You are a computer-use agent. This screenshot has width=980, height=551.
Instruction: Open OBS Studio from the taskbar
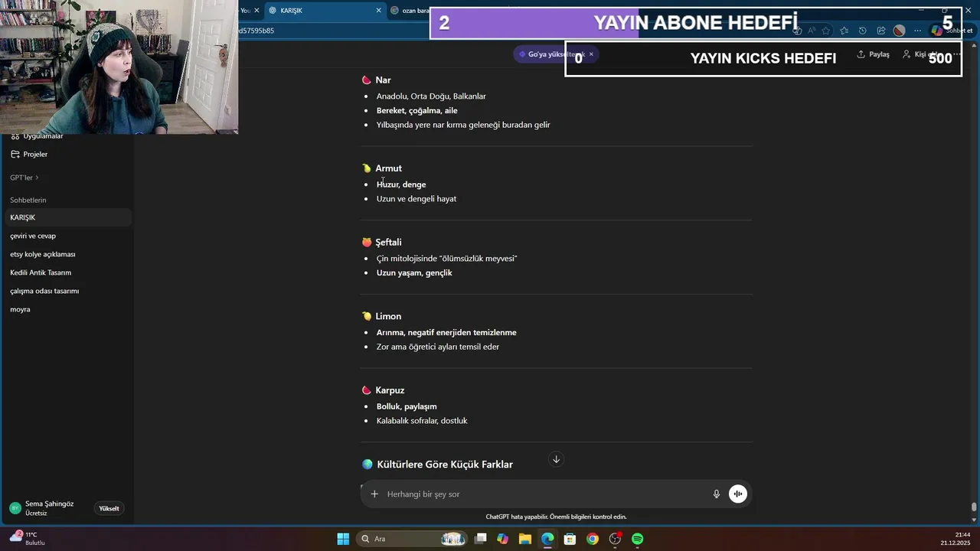[x=615, y=539]
